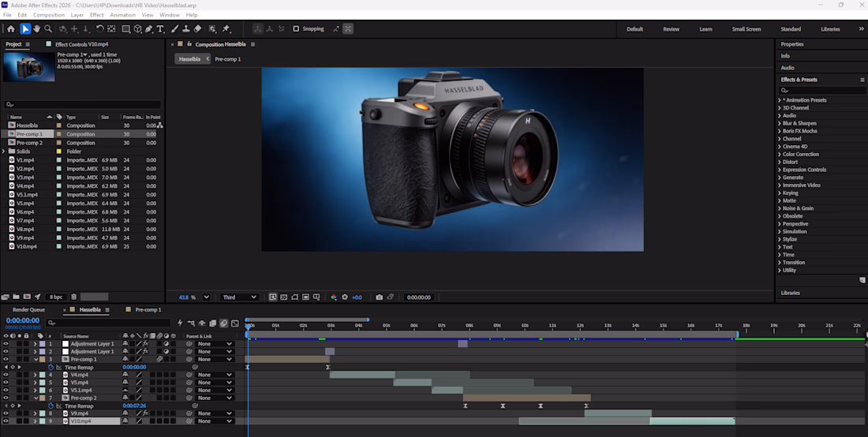Click the label color swatch of V4.mp4

pos(43,375)
